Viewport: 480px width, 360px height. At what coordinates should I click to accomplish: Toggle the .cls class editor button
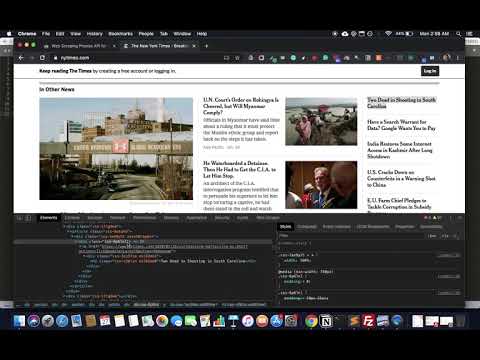tap(445, 236)
